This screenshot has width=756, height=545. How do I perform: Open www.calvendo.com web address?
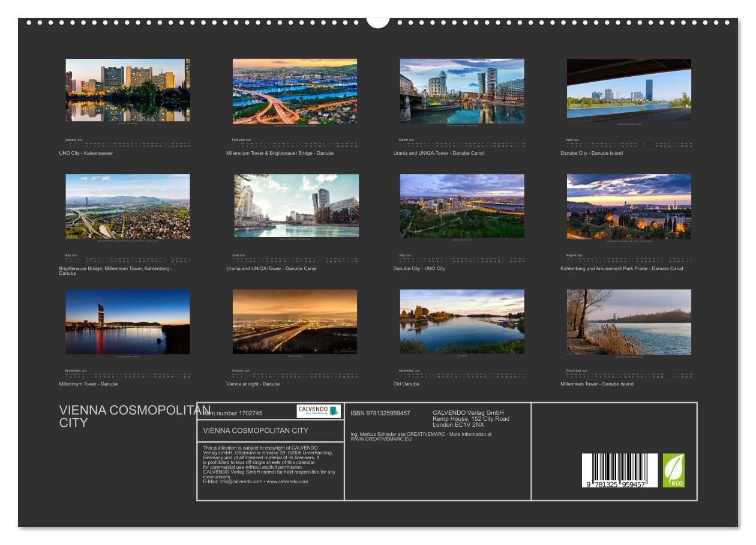(x=287, y=481)
